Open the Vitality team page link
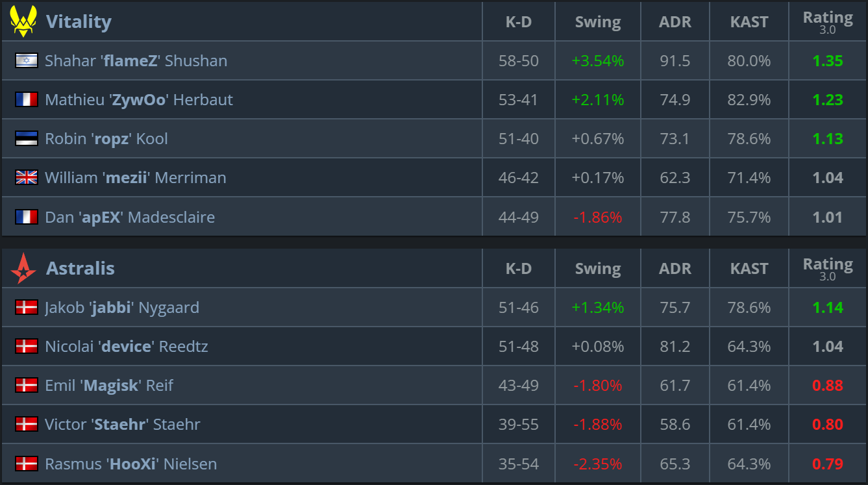The image size is (868, 485). click(x=79, y=22)
